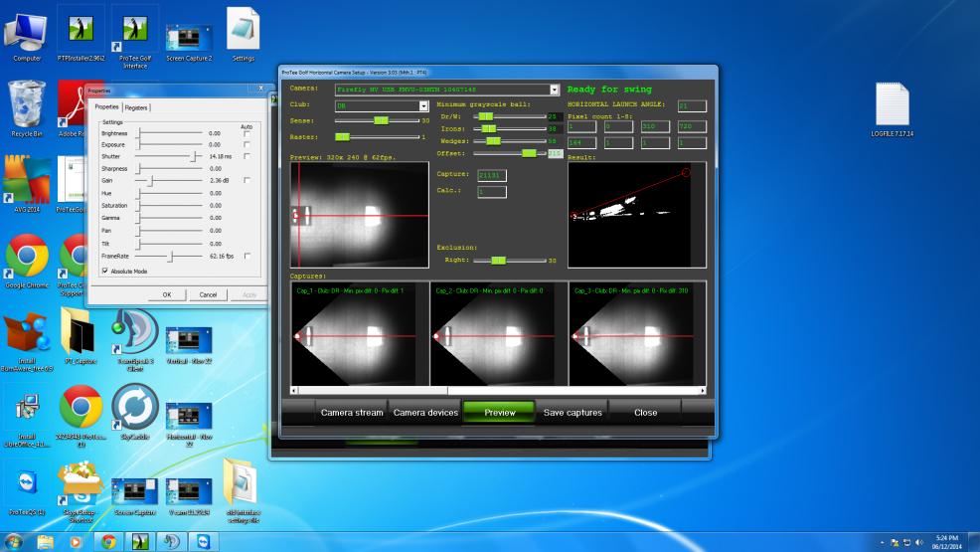Expand the Club selection dropdown
The height and width of the screenshot is (552, 980).
tap(423, 105)
